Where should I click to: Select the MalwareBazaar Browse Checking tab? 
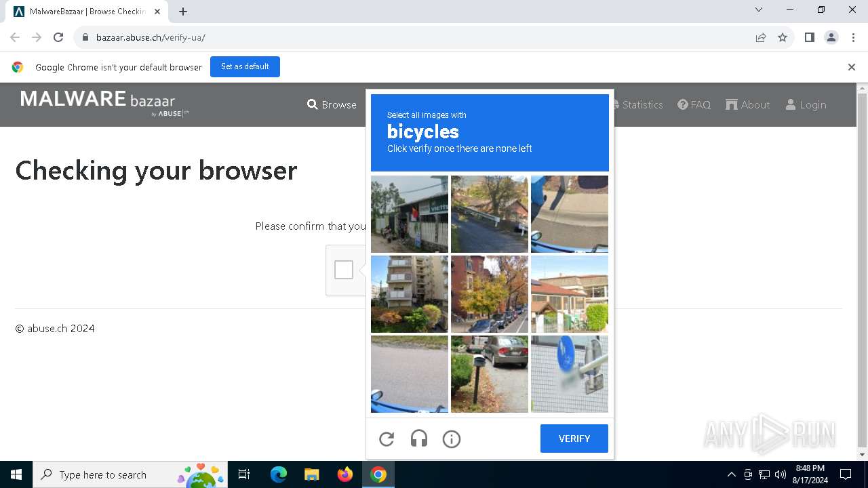tap(87, 12)
